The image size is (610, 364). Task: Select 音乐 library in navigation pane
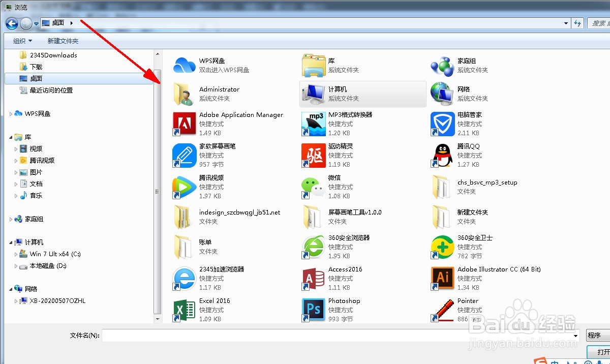tap(36, 196)
